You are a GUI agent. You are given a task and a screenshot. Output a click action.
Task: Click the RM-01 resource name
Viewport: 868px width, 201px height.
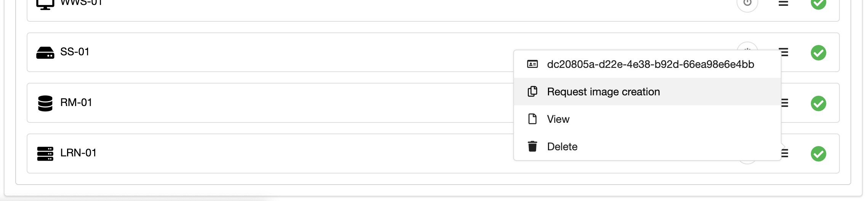coord(76,102)
